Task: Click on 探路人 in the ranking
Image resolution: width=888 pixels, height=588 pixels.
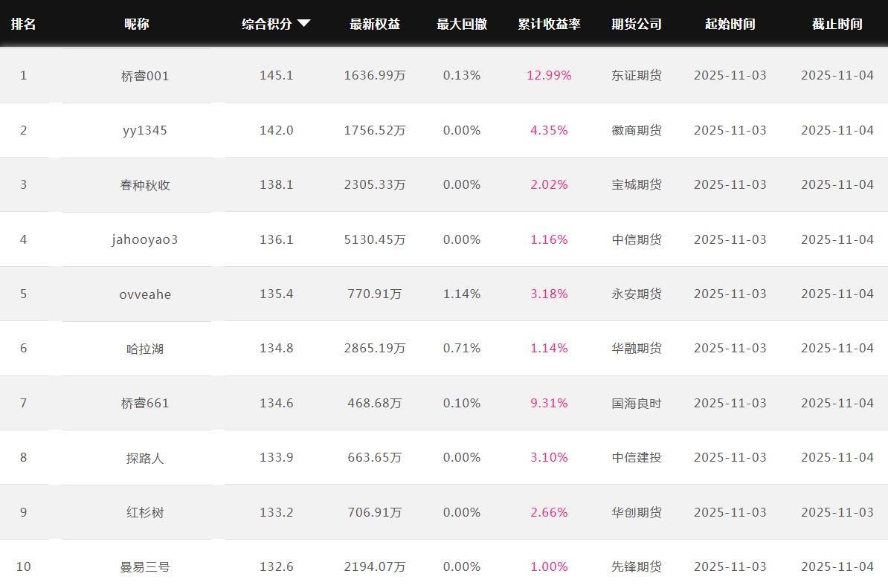Action: point(145,458)
